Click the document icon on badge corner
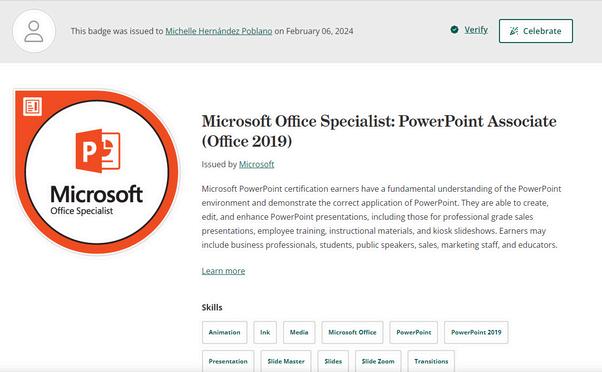The width and height of the screenshot is (602, 372). click(x=32, y=107)
